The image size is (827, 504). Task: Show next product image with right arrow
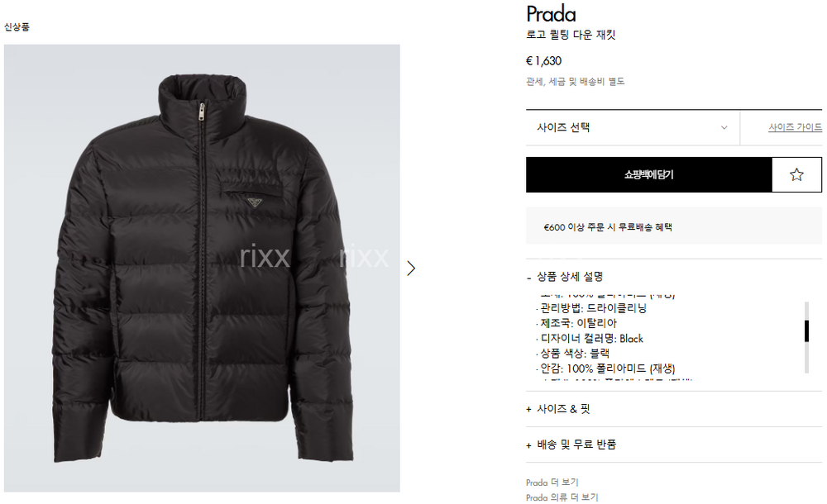pos(411,269)
